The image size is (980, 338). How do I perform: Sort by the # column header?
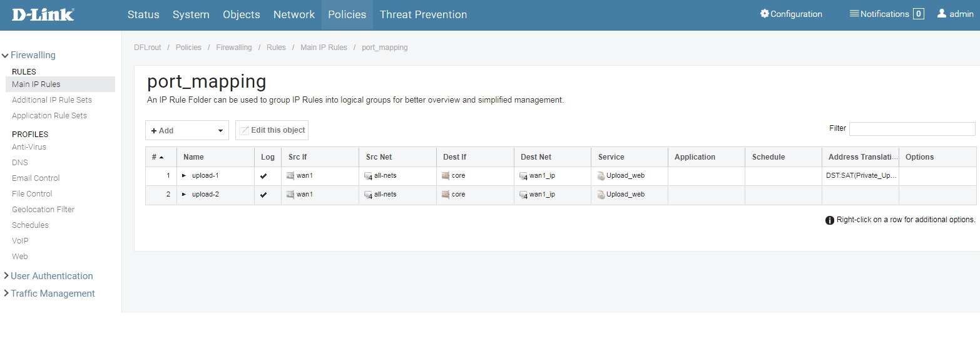(x=157, y=157)
